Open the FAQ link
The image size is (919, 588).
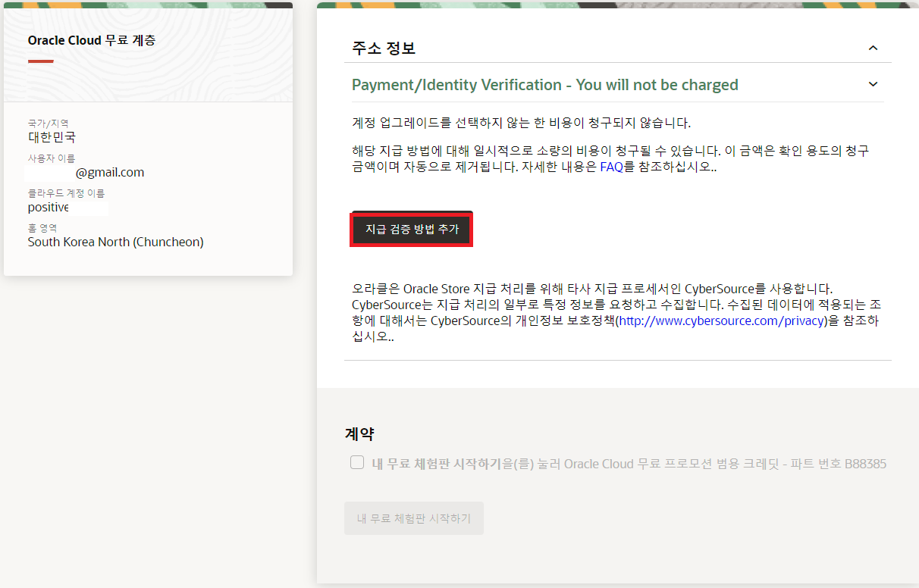click(611, 167)
